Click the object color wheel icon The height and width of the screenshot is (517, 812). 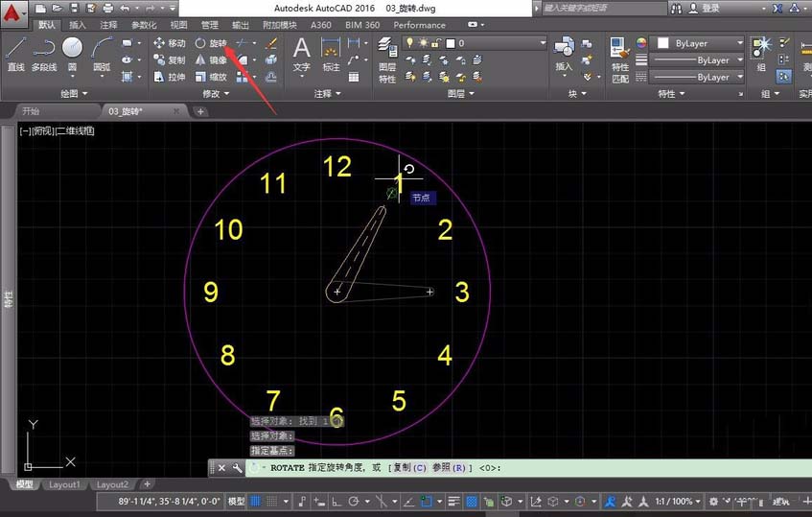[641, 43]
